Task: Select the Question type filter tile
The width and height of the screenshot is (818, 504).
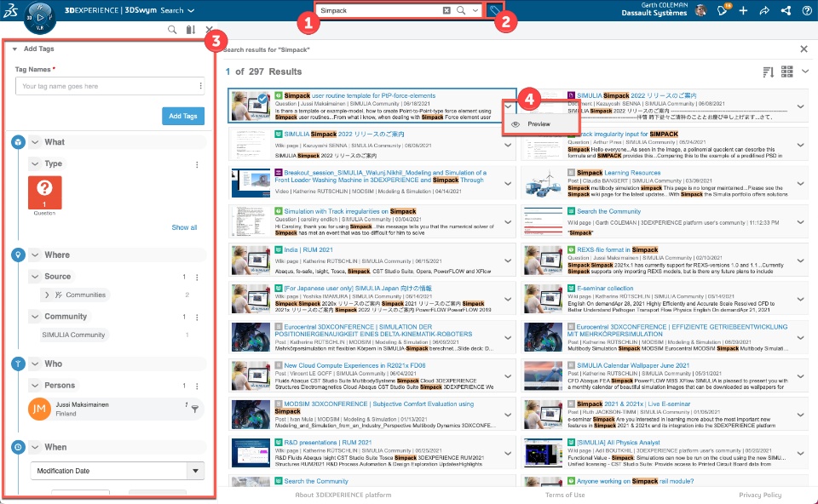Action: click(45, 192)
